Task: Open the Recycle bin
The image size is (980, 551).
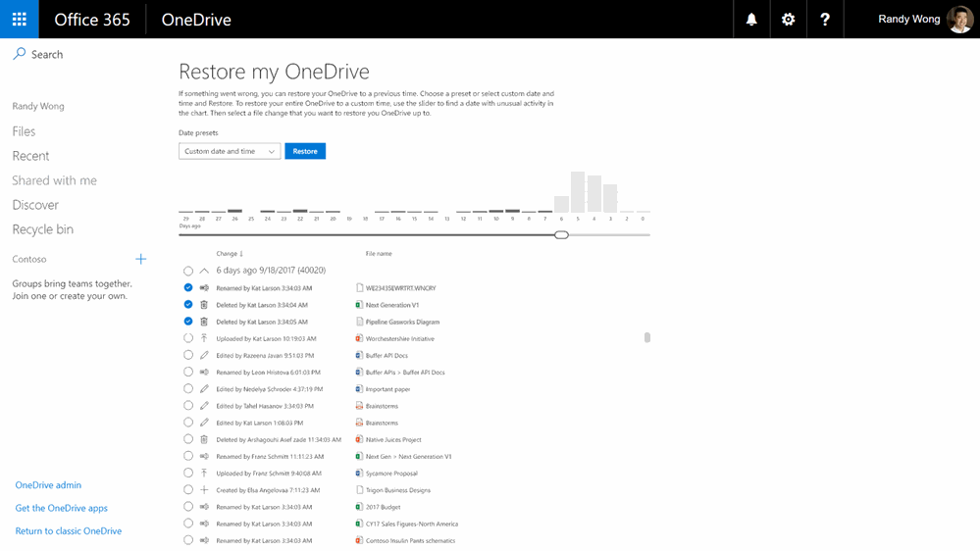Action: 42,229
